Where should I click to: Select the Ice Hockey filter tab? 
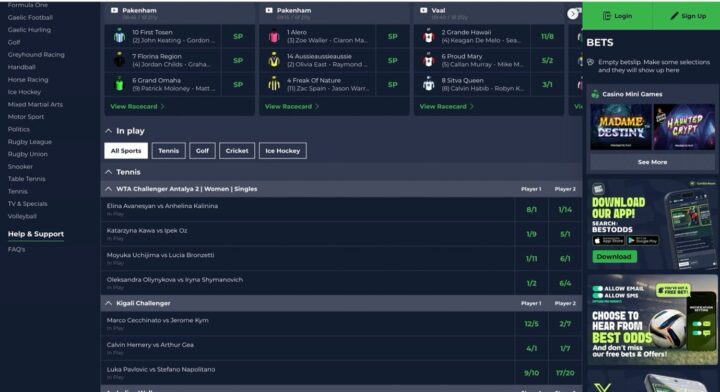tap(283, 151)
